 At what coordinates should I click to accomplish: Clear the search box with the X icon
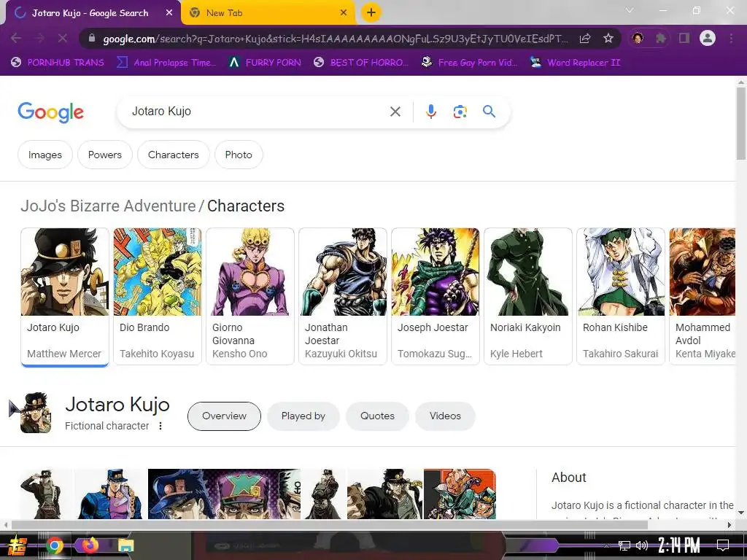(395, 112)
